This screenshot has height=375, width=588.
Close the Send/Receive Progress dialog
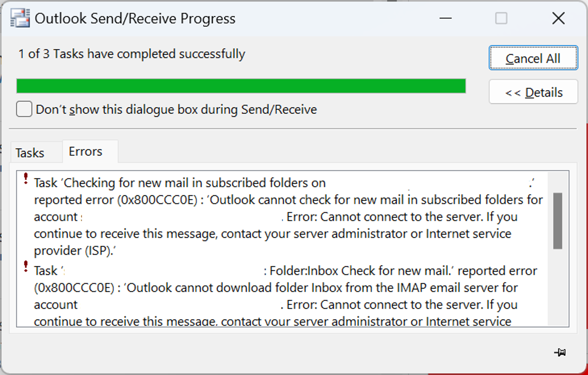click(558, 18)
